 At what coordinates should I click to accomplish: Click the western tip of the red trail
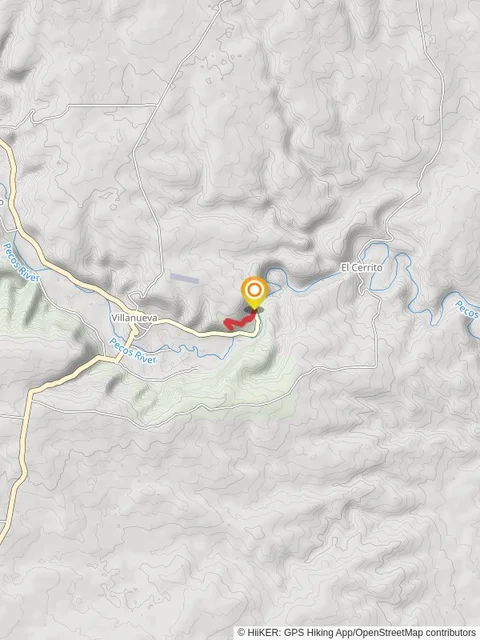click(x=226, y=323)
